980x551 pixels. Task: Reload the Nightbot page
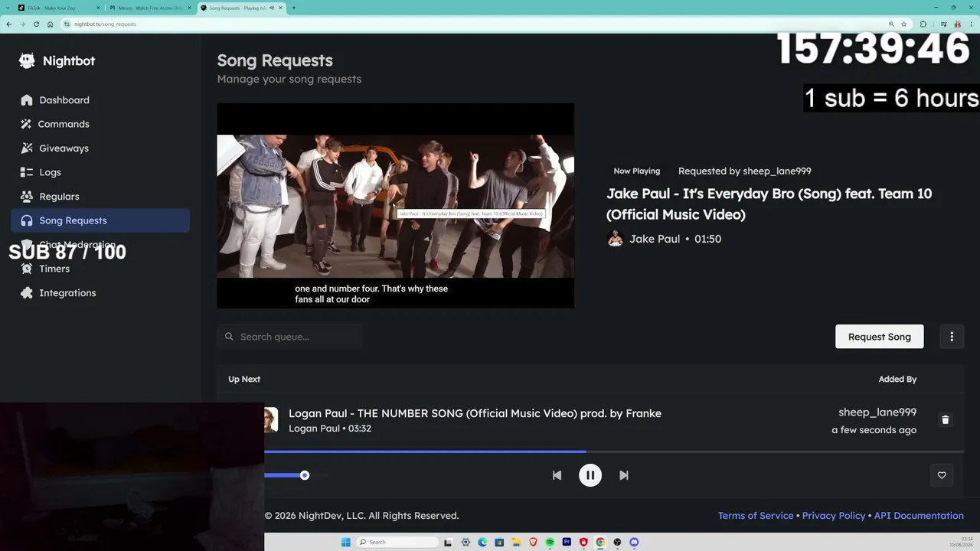click(36, 24)
